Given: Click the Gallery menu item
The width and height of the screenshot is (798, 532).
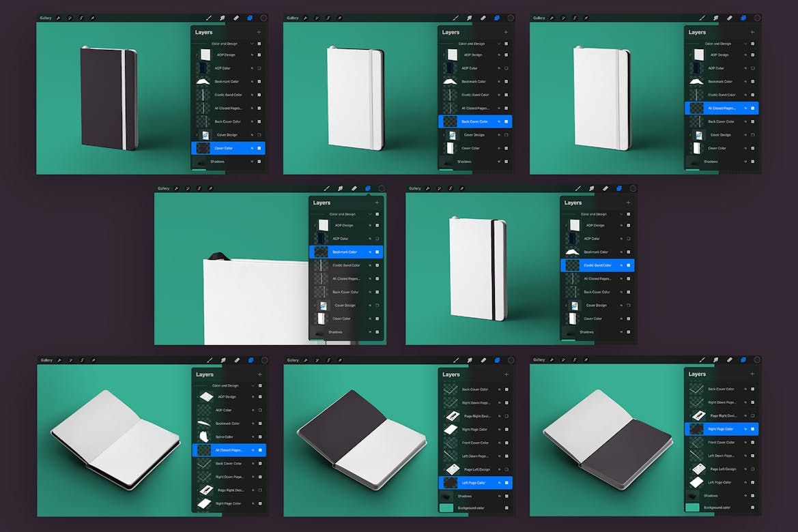Looking at the screenshot, I should [x=46, y=18].
